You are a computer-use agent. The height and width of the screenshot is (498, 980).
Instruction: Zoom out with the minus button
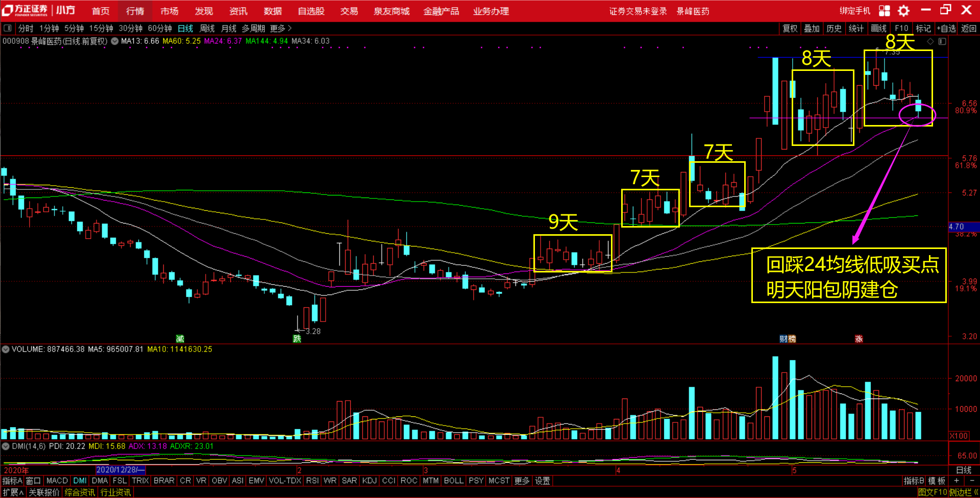971,481
